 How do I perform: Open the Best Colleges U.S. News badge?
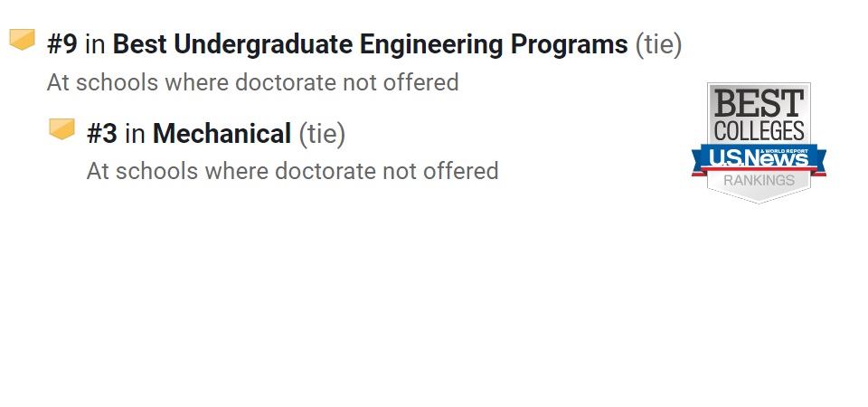pyautogui.click(x=759, y=143)
